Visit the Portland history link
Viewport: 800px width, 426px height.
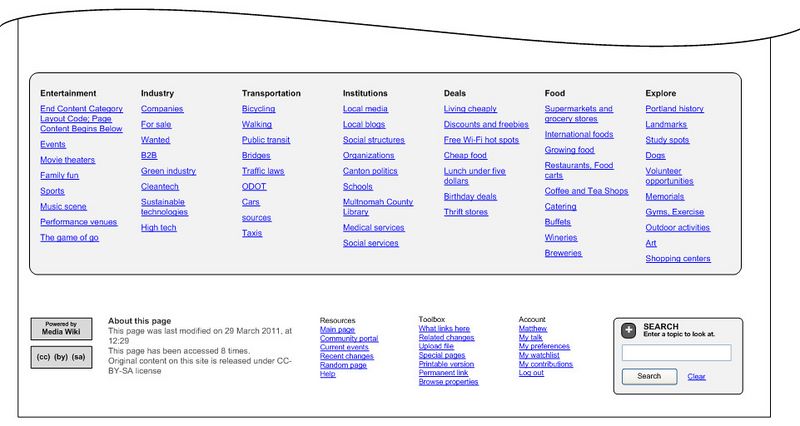click(x=675, y=109)
